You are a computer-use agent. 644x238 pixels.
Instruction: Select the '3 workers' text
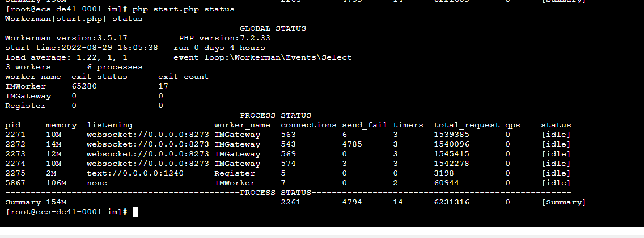(28, 66)
